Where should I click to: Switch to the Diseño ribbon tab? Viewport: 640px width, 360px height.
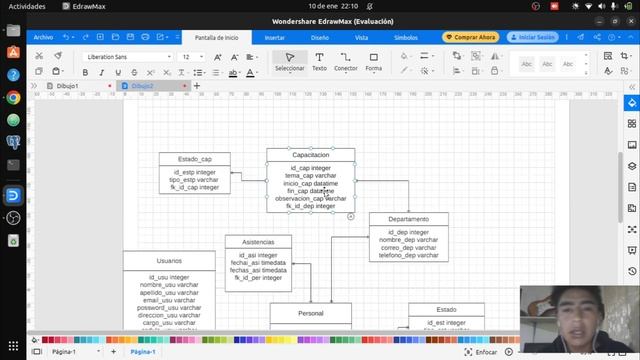320,38
